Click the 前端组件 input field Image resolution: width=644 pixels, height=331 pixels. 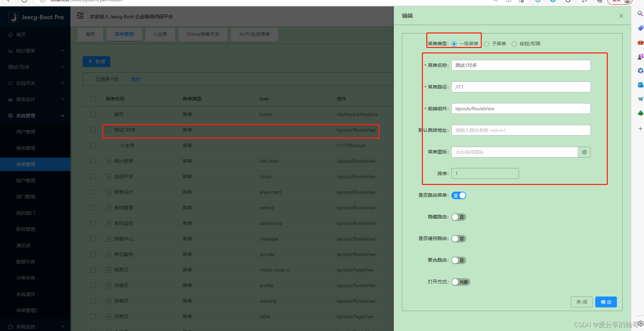click(x=521, y=109)
